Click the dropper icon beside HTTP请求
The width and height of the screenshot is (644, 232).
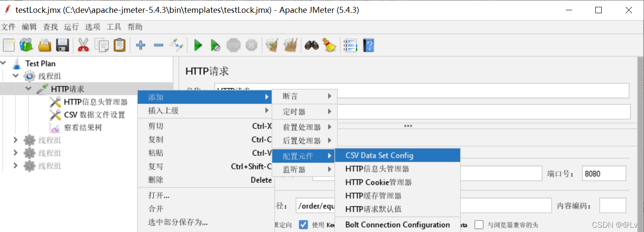coord(42,89)
